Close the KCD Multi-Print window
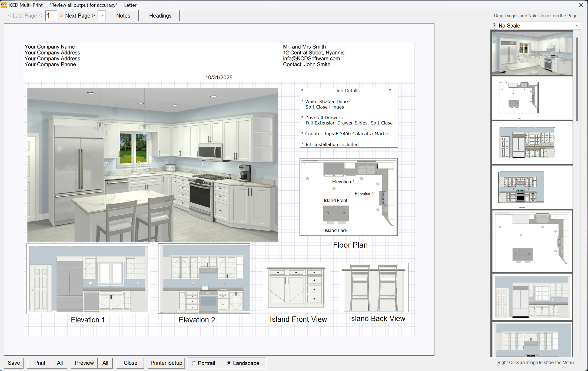The width and height of the screenshot is (588, 371). pos(581,5)
